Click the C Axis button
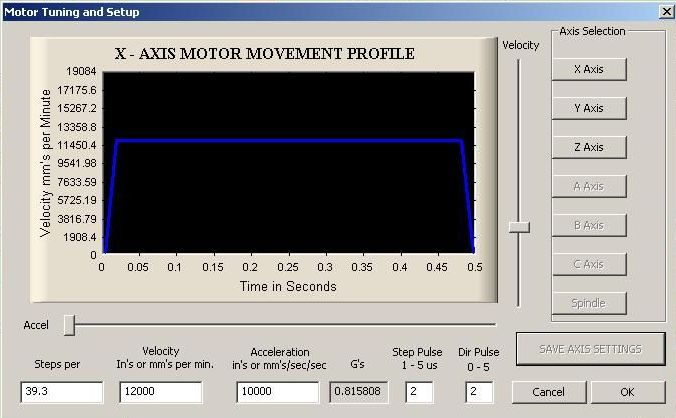676x418 pixels. click(x=588, y=264)
